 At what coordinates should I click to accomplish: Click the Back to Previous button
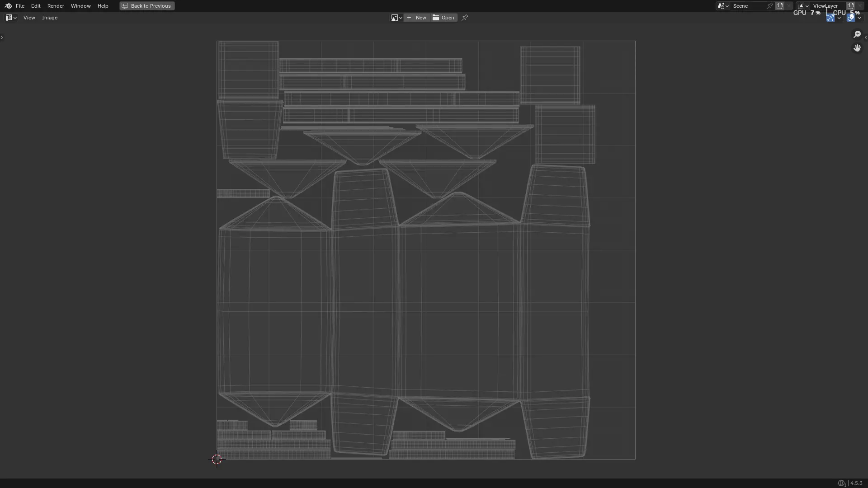coord(147,6)
